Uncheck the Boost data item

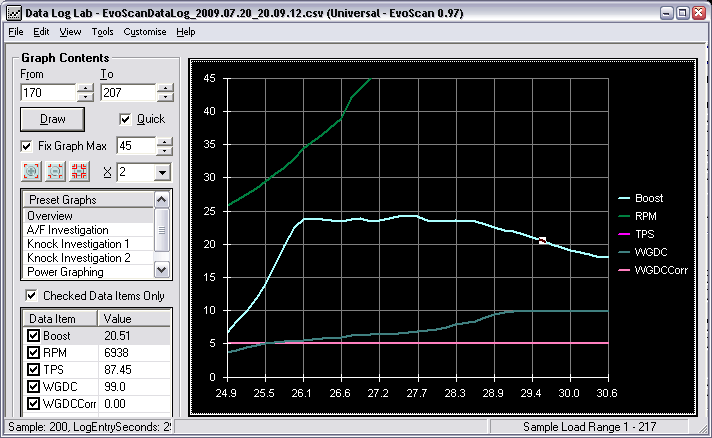(33, 336)
